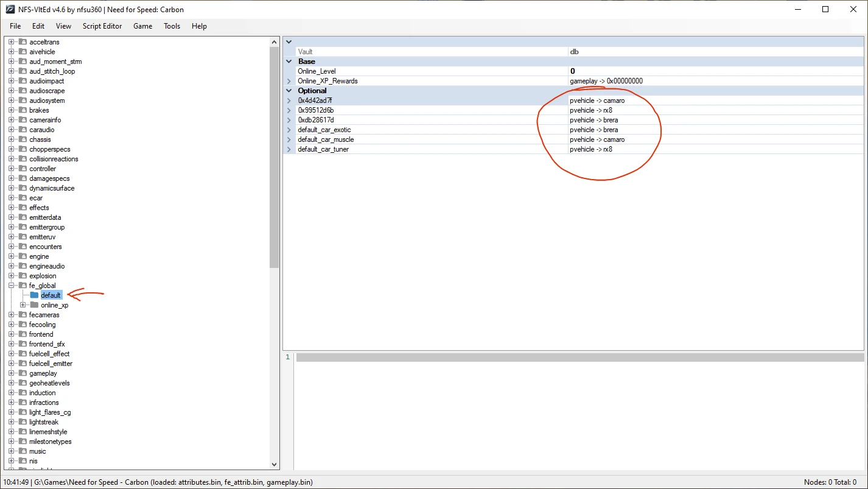This screenshot has height=489, width=868.
Task: Open the View menu
Action: pos(63,26)
